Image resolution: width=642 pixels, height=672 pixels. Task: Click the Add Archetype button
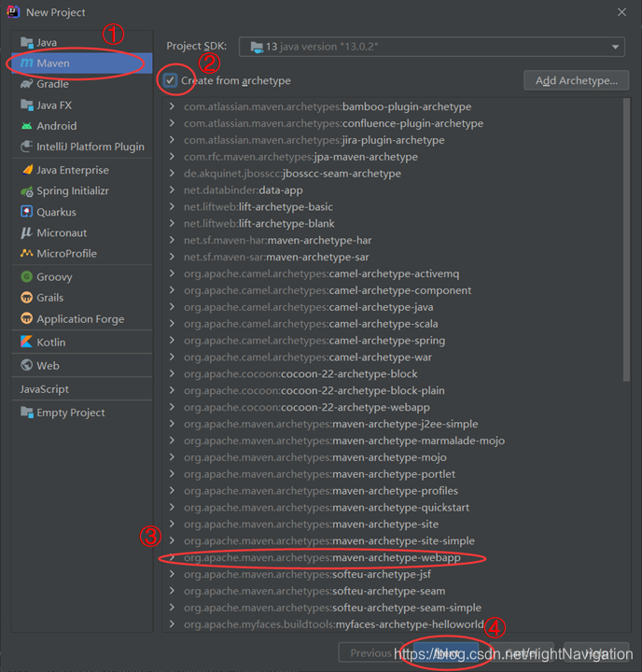577,80
